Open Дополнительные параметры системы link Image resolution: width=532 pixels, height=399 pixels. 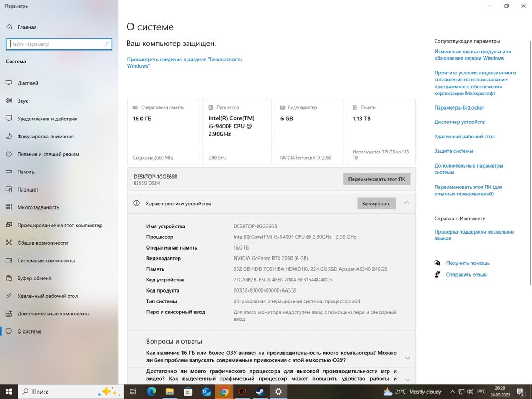tap(469, 169)
